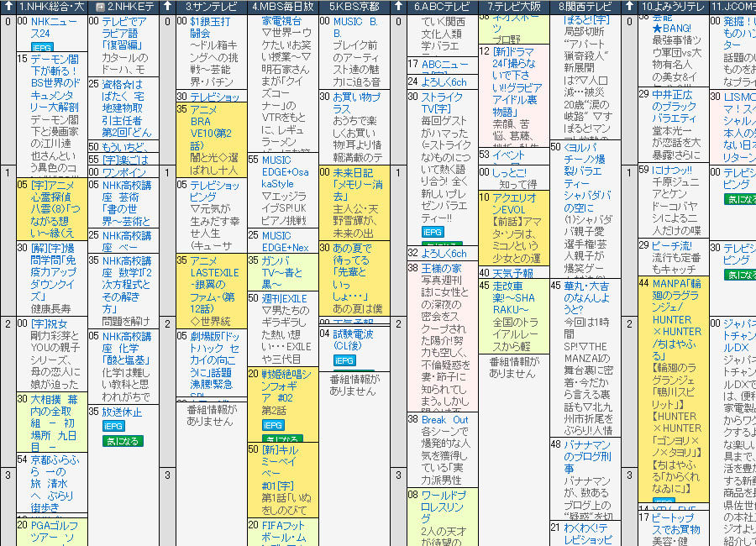
Task: Open ストライクTV program link
Action: coord(442,102)
